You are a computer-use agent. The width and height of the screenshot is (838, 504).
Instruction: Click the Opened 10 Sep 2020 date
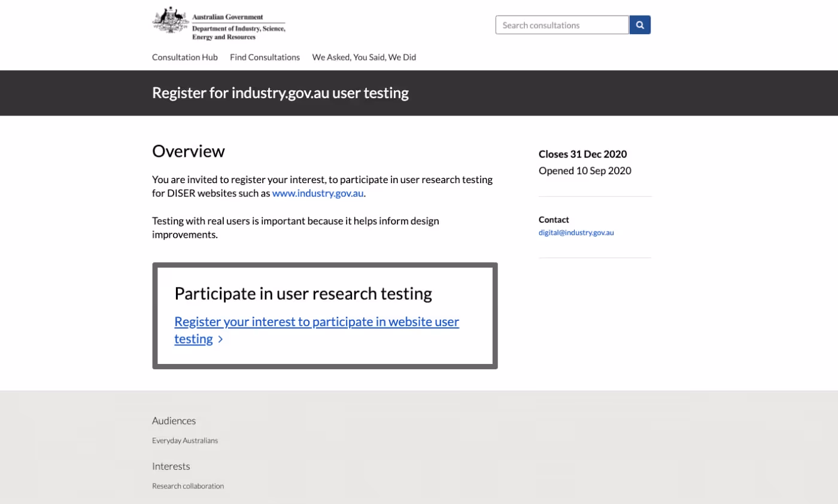pyautogui.click(x=585, y=171)
